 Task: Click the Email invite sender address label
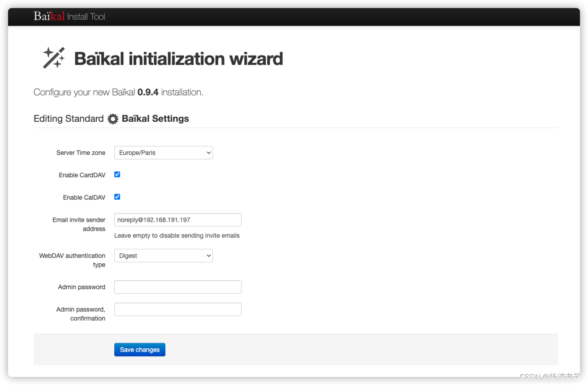click(x=79, y=224)
